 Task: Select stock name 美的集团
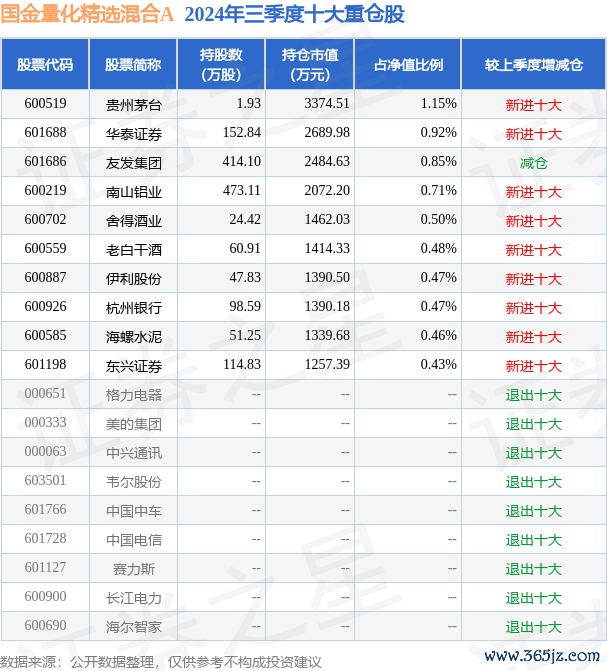134,424
